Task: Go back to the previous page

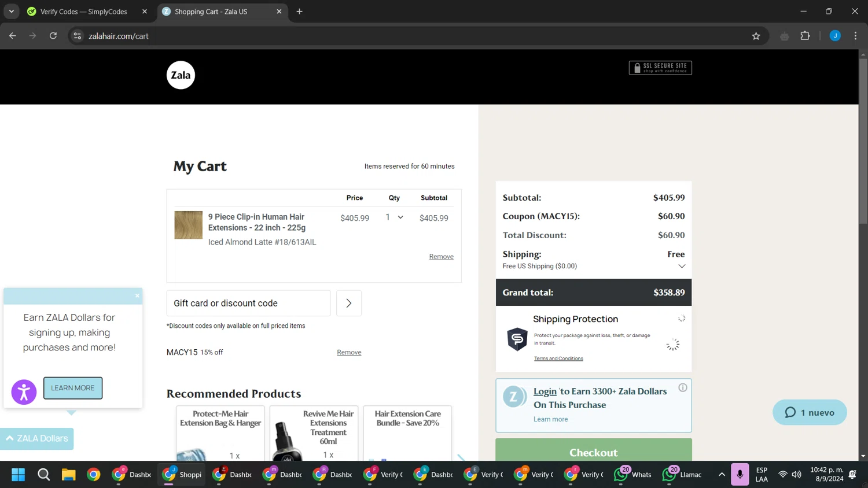Action: [13, 36]
